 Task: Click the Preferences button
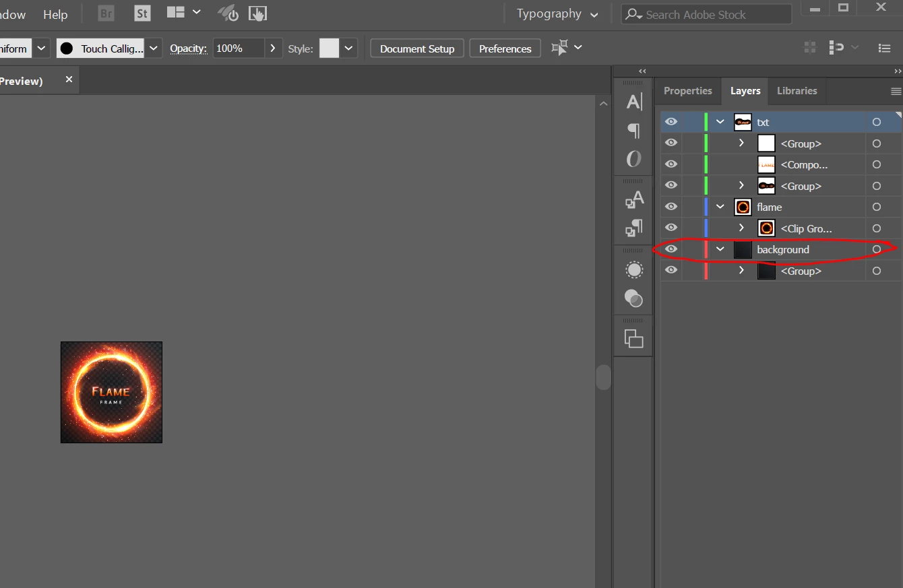pyautogui.click(x=505, y=48)
